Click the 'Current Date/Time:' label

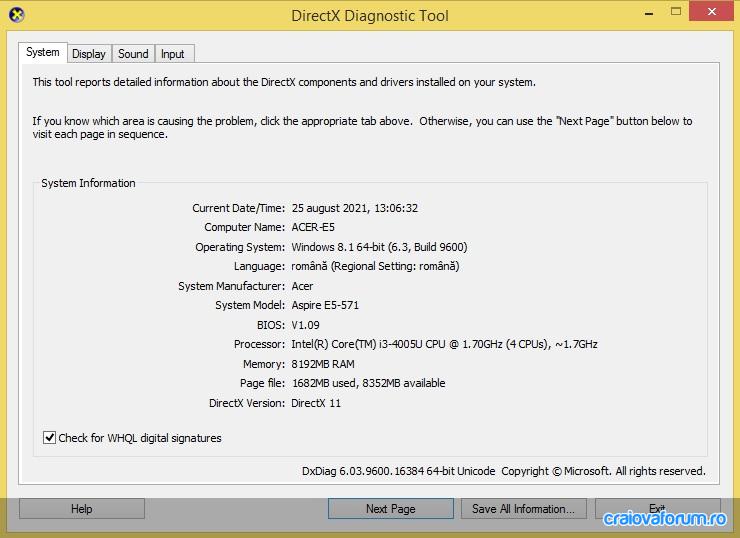pos(238,208)
